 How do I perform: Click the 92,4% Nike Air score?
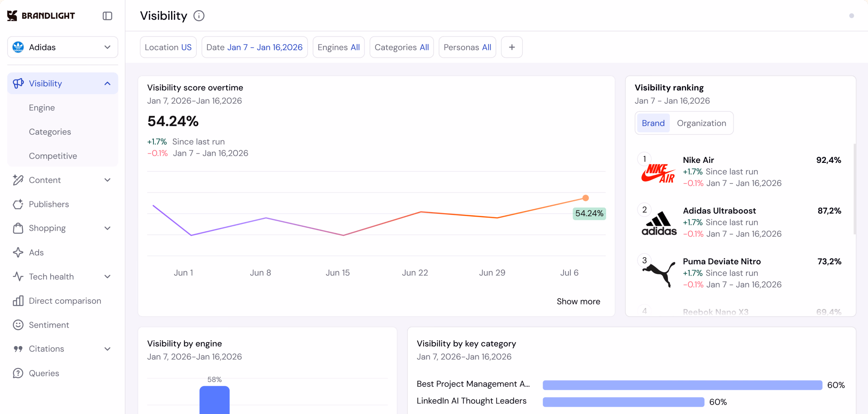click(x=829, y=160)
